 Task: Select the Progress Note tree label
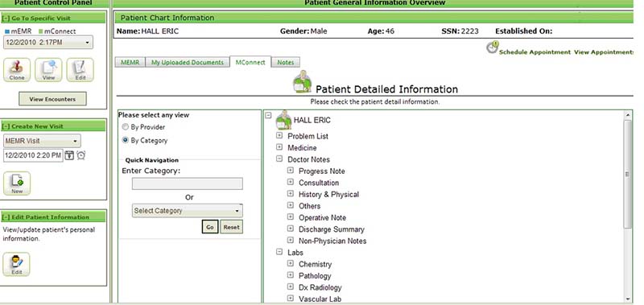pos(321,171)
